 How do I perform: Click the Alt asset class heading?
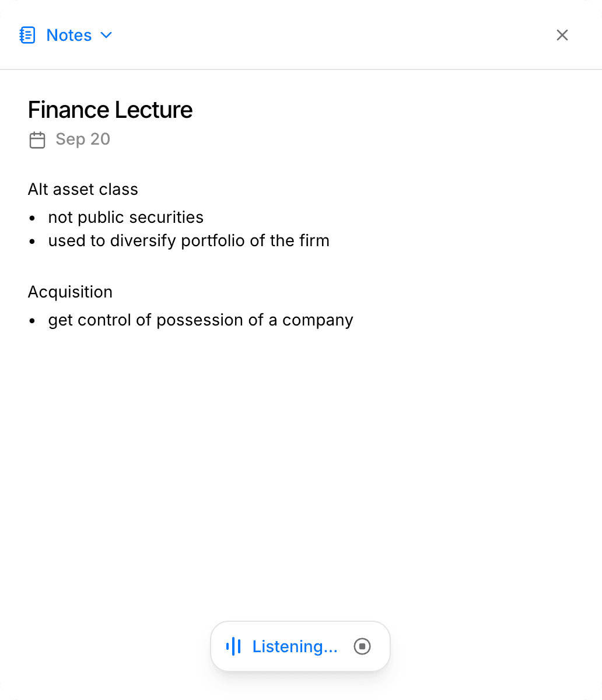click(83, 190)
